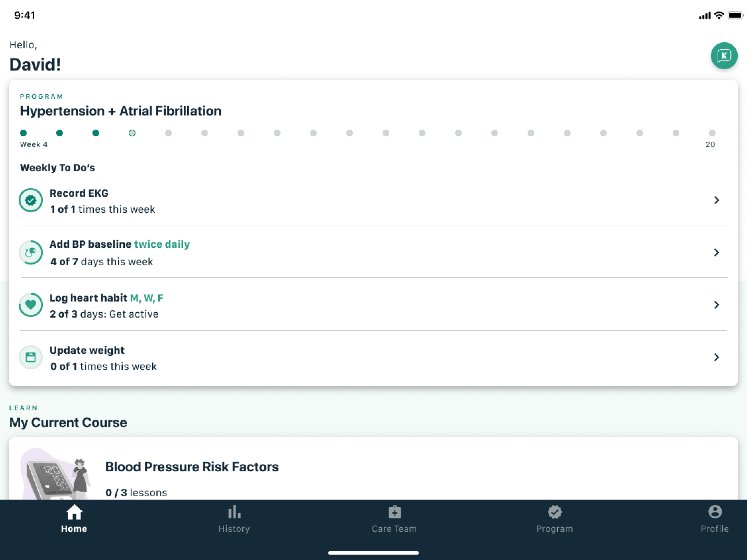Tap the 'twice daily' green text
The height and width of the screenshot is (560, 747).
[x=162, y=244]
